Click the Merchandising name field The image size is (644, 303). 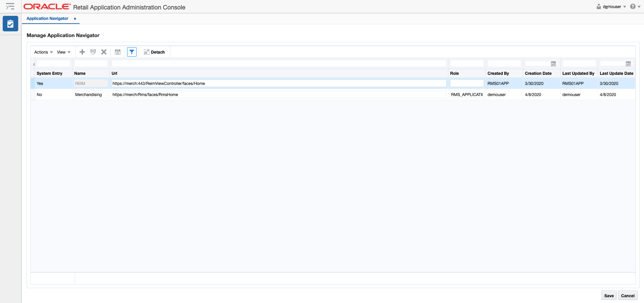pos(91,95)
